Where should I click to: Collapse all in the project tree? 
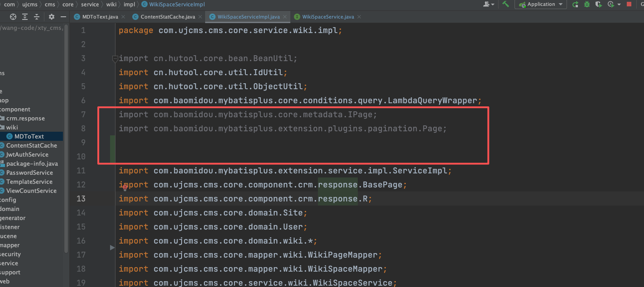37,17
